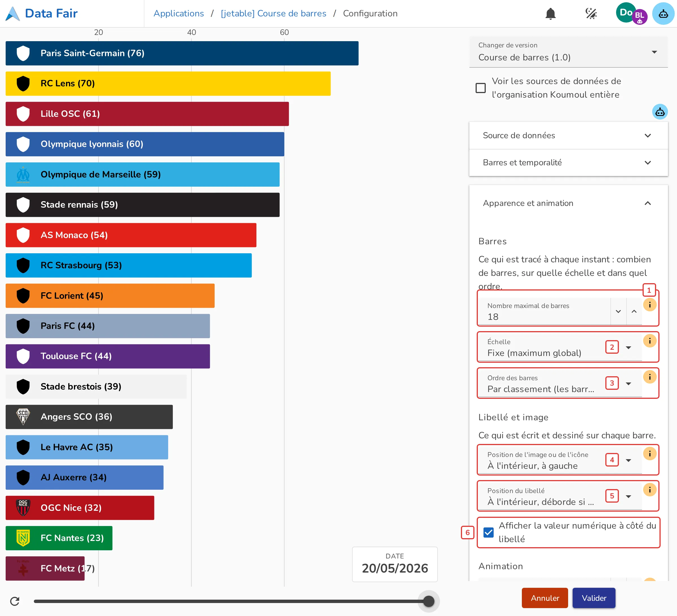Click the timeline slider handle

[x=428, y=601]
